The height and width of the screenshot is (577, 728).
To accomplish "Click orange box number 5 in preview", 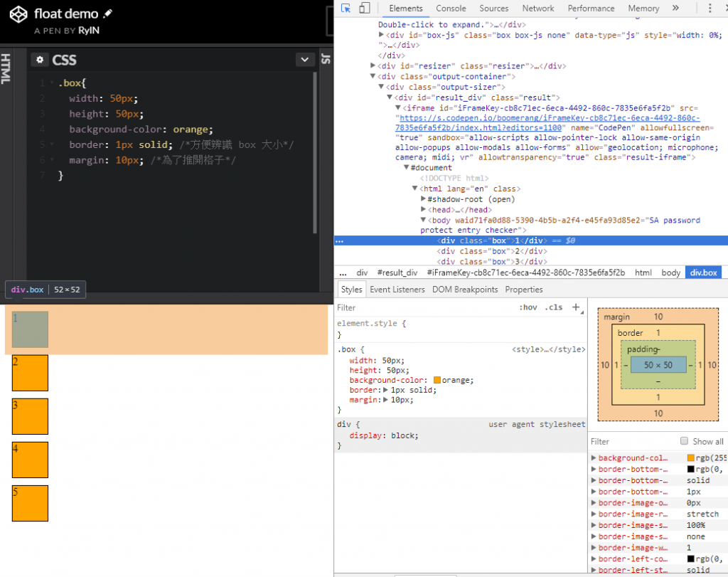I will pyautogui.click(x=30, y=503).
